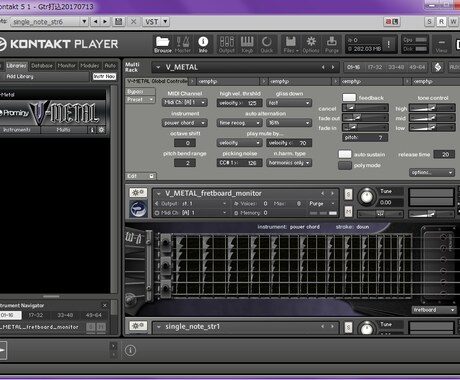This screenshot has width=460, height=380.
Task: Select previous multi in V_METAL header
Action: point(323,67)
